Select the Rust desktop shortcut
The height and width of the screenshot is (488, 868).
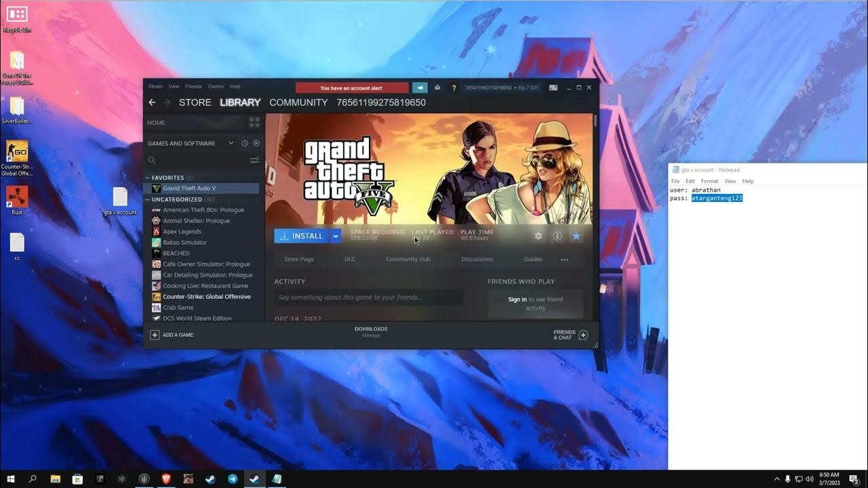(17, 200)
